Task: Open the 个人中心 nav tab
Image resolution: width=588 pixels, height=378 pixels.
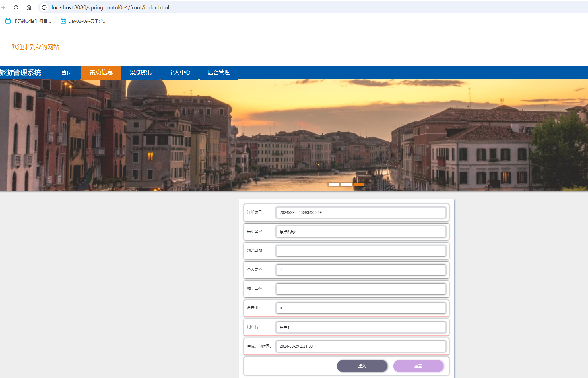Action: click(179, 72)
